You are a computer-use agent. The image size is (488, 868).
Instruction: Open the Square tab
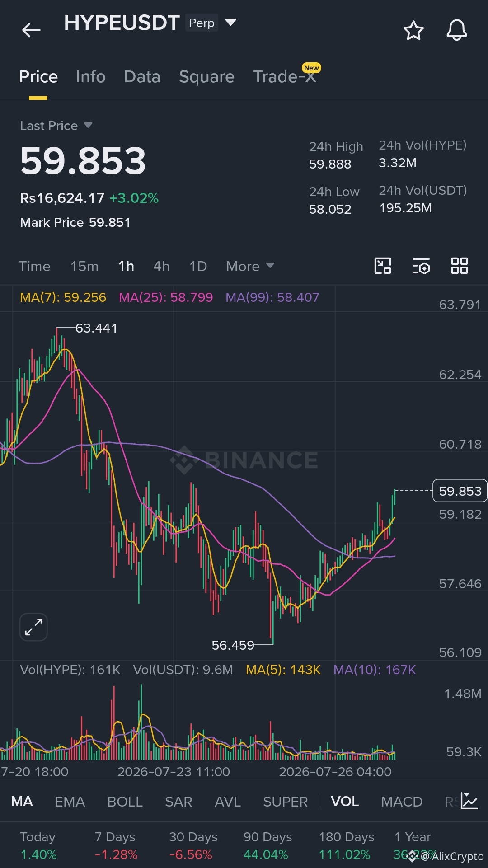click(206, 76)
